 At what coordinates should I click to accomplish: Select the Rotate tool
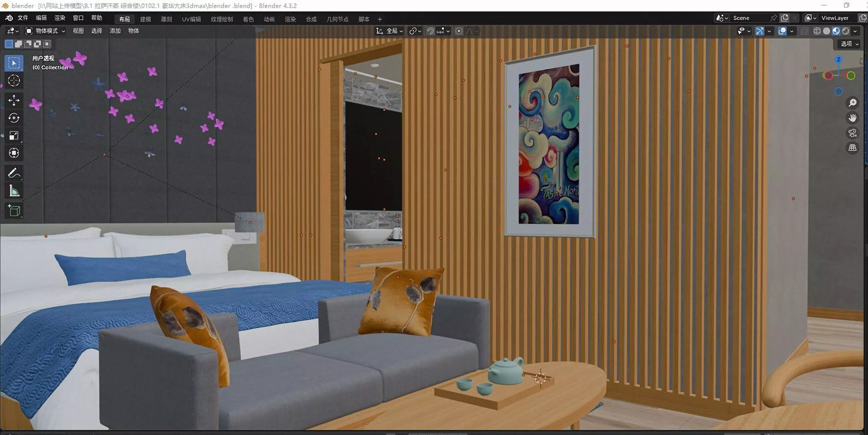pyautogui.click(x=14, y=118)
